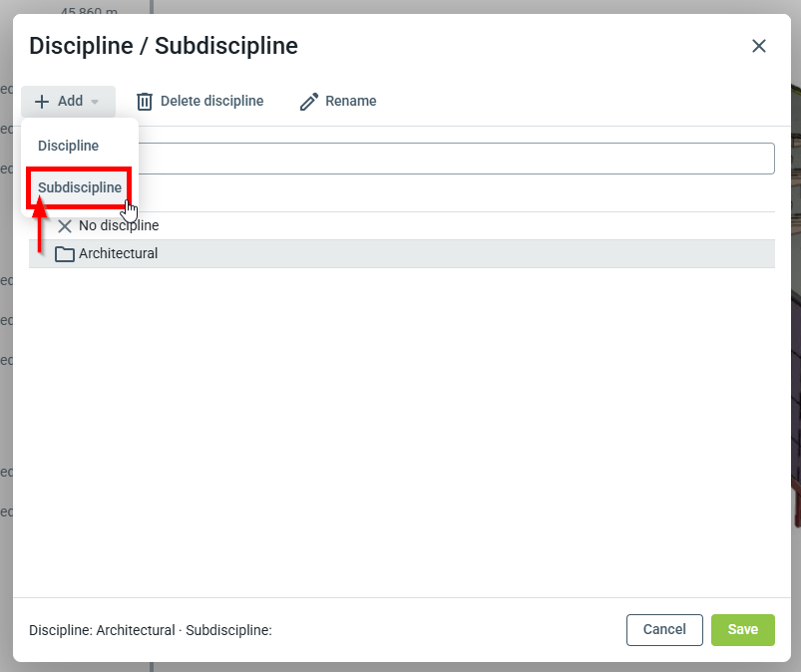Click the plus icon on Add button

point(42,102)
